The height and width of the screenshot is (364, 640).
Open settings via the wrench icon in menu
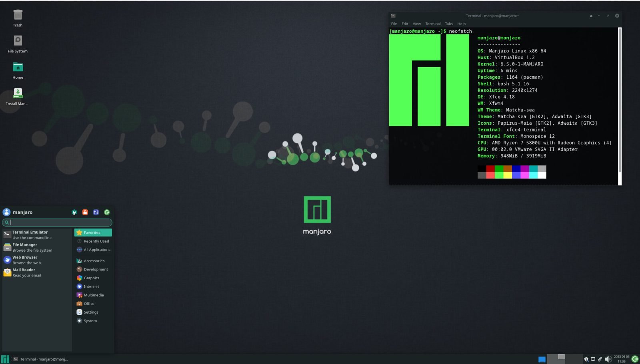74,212
